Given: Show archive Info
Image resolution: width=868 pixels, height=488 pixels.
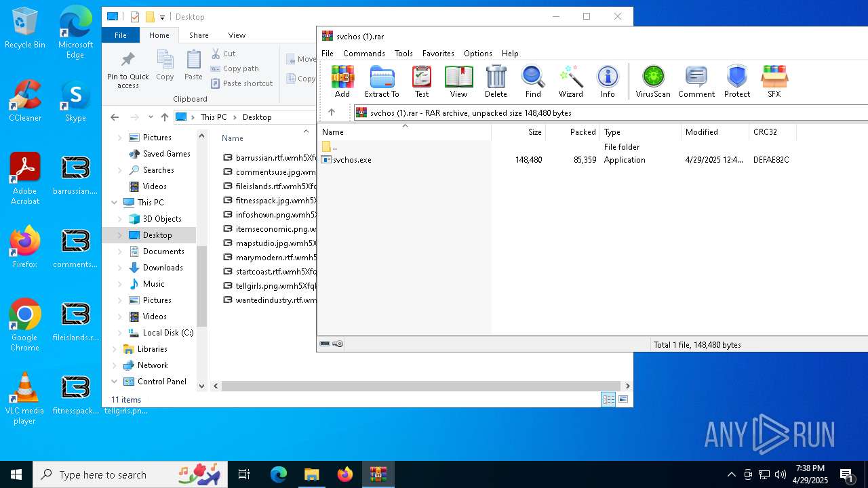Looking at the screenshot, I should [608, 82].
